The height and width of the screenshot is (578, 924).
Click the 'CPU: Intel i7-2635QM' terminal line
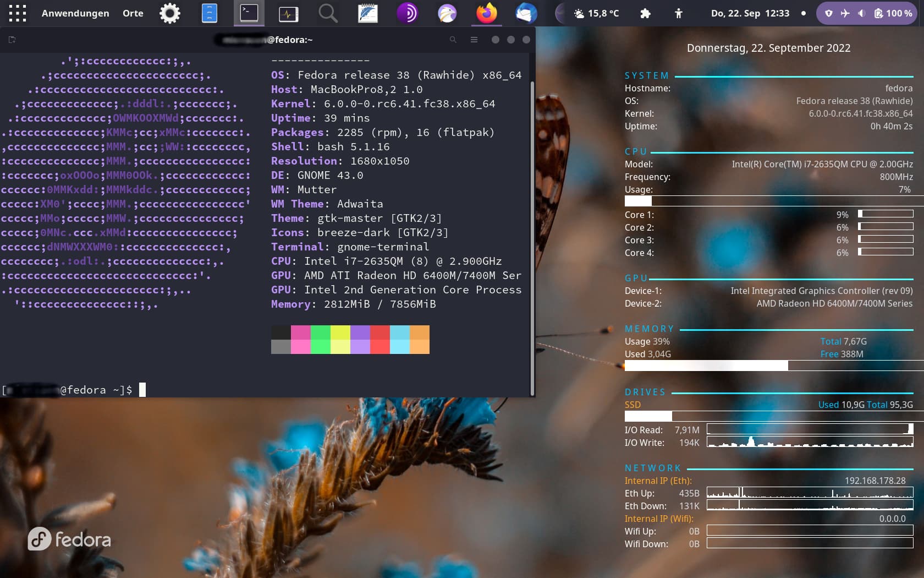[x=386, y=261]
